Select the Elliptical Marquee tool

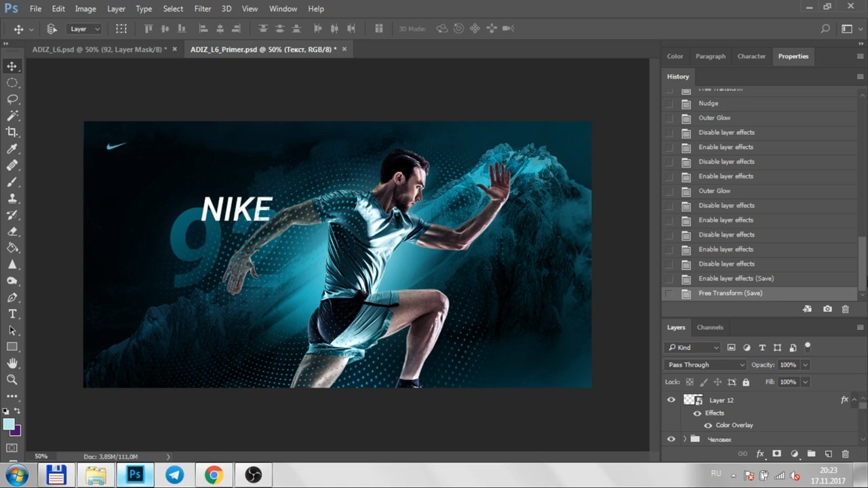point(12,83)
